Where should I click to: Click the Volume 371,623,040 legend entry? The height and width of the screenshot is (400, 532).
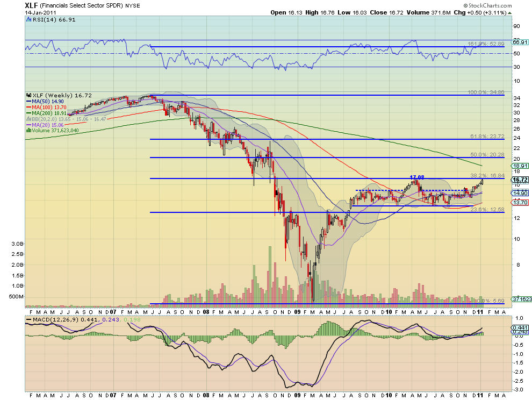point(55,131)
